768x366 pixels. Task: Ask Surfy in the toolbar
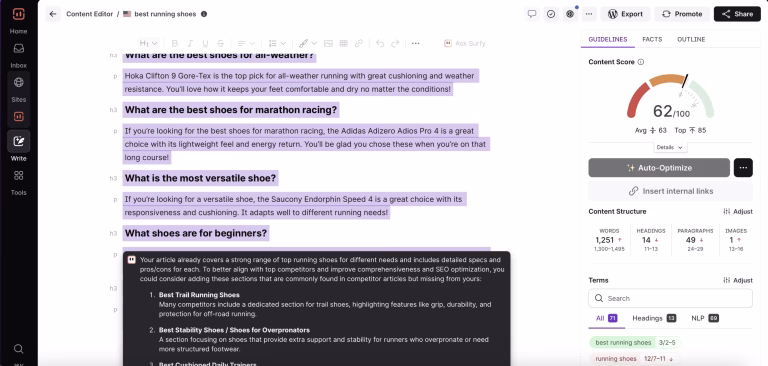464,43
